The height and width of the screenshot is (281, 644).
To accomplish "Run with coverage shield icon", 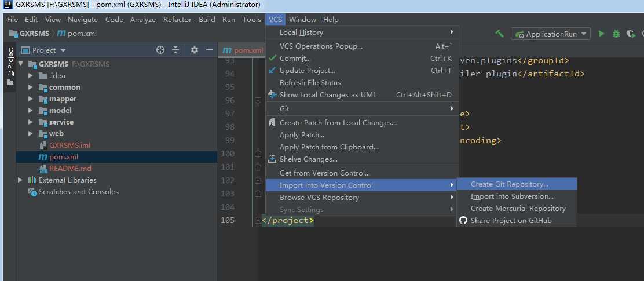I will [631, 34].
